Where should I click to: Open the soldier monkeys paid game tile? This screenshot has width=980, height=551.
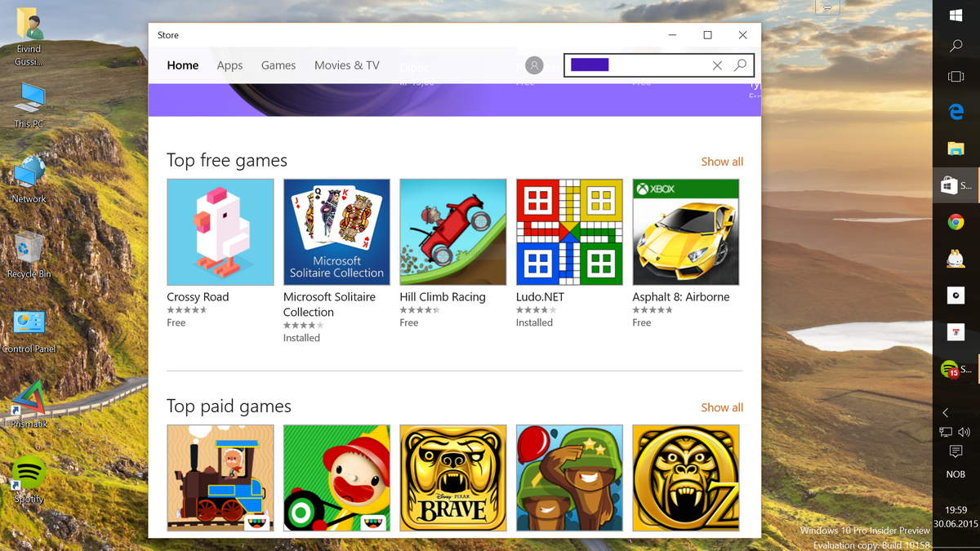tap(569, 478)
